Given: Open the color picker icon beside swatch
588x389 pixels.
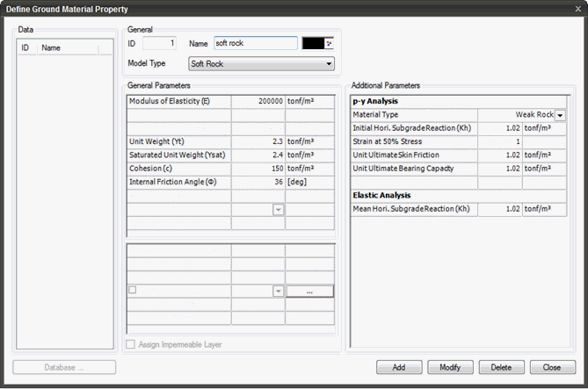Looking at the screenshot, I should point(330,44).
